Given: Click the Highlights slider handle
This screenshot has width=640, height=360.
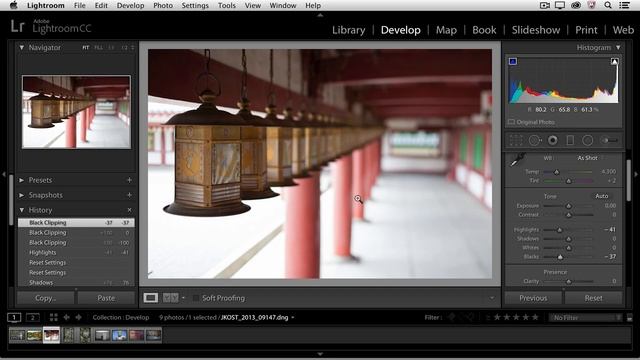Looking at the screenshot, I should (560, 230).
